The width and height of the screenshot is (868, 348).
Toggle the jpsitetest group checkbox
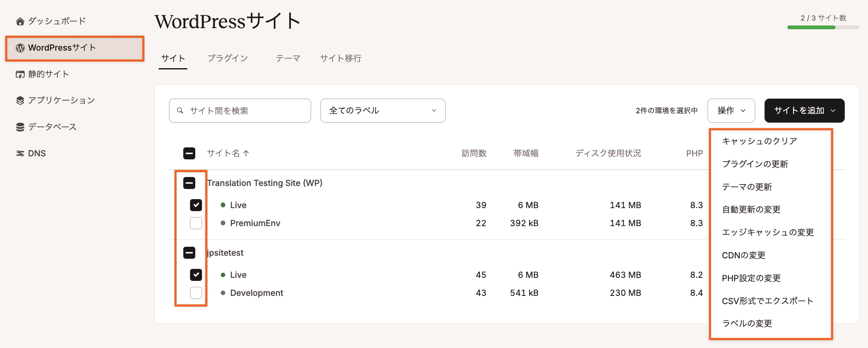point(189,253)
